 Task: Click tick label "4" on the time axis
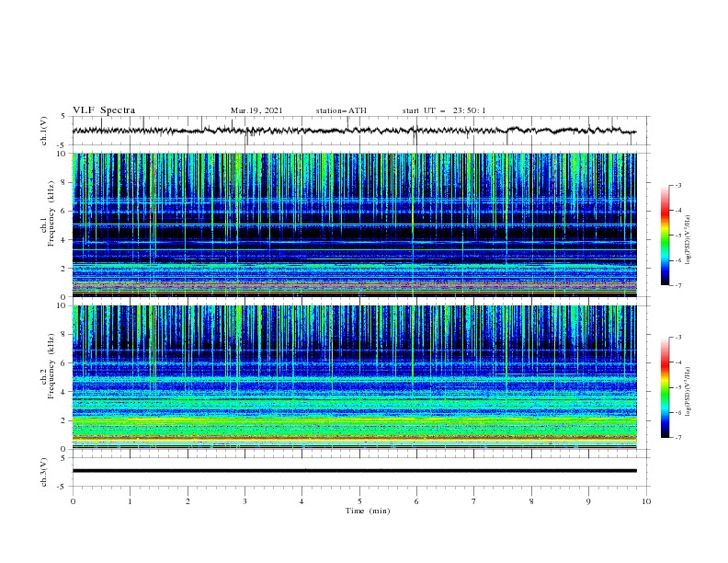302,501
